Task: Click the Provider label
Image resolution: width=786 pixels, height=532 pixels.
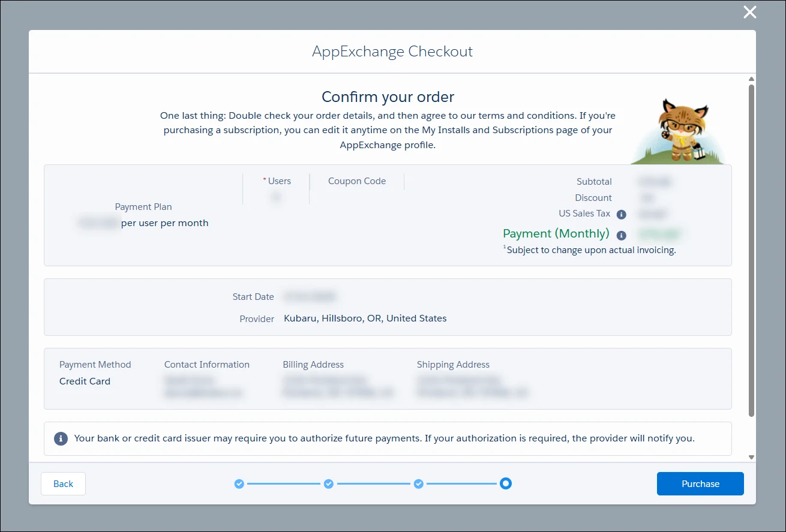Action: pyautogui.click(x=257, y=319)
